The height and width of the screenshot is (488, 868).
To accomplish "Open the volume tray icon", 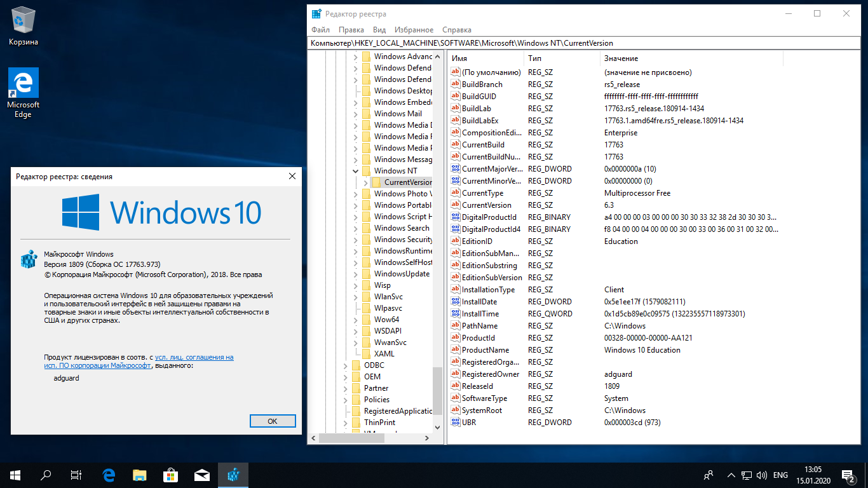I will [761, 475].
